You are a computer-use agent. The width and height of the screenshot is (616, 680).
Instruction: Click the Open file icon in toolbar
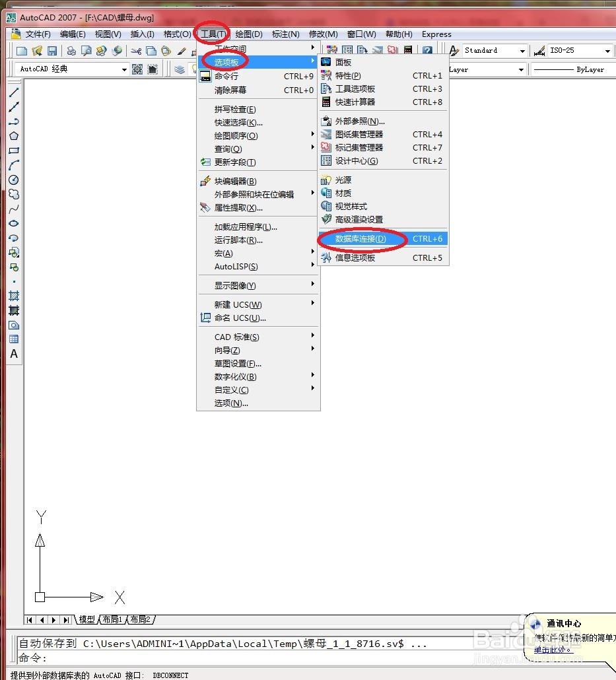click(37, 51)
